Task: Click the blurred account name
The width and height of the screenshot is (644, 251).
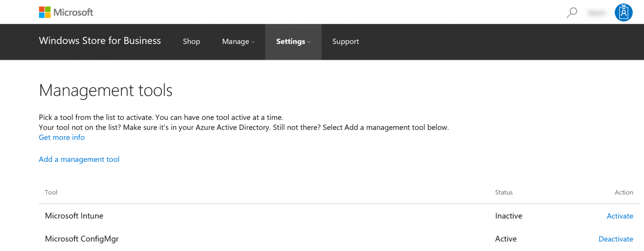Action: pyautogui.click(x=597, y=13)
